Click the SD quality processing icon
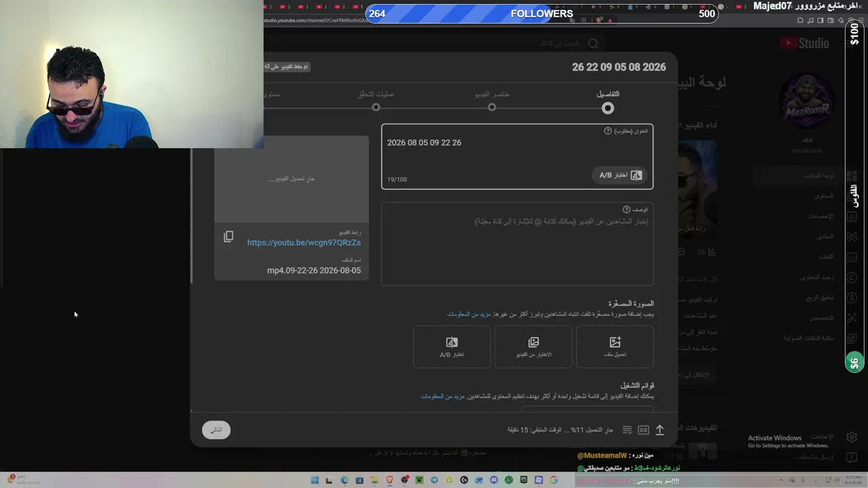The height and width of the screenshot is (488, 868). coord(644,430)
